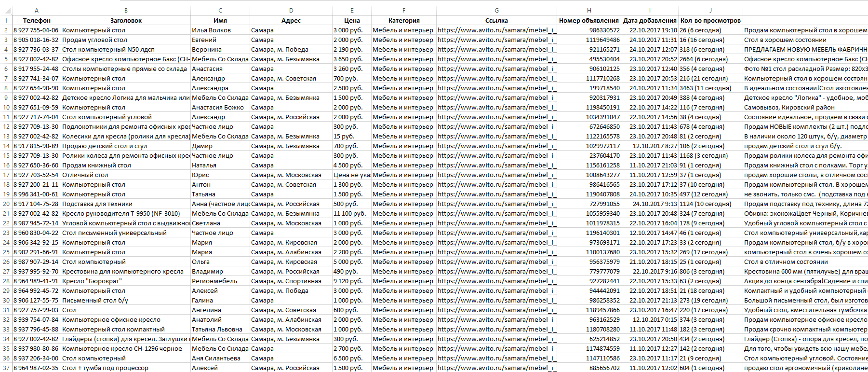Select column H header
The image size is (868, 372).
click(589, 10)
